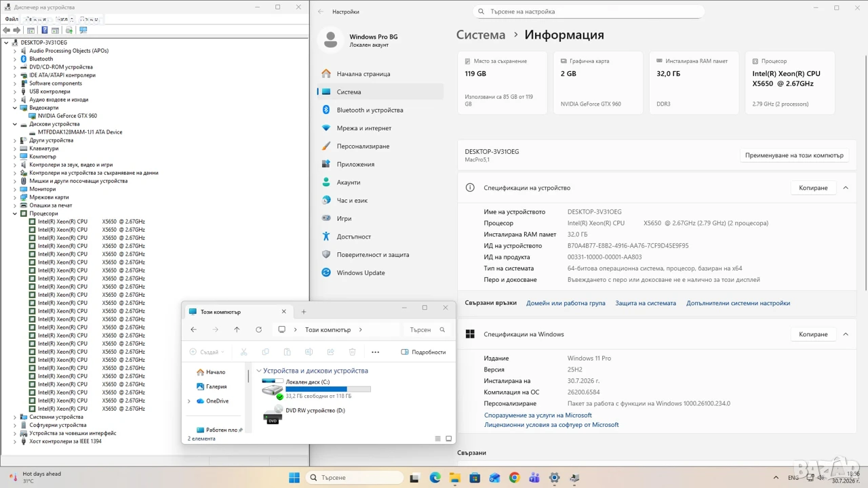Select MTFDDAK128MAM-1J1 ATA Device entry
Image resolution: width=868 pixels, height=488 pixels.
tap(80, 132)
